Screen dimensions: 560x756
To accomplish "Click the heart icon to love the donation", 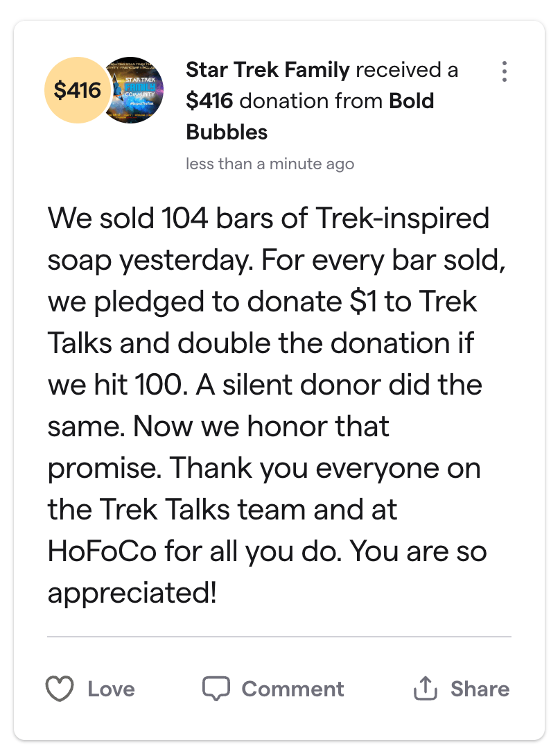I will click(x=60, y=689).
